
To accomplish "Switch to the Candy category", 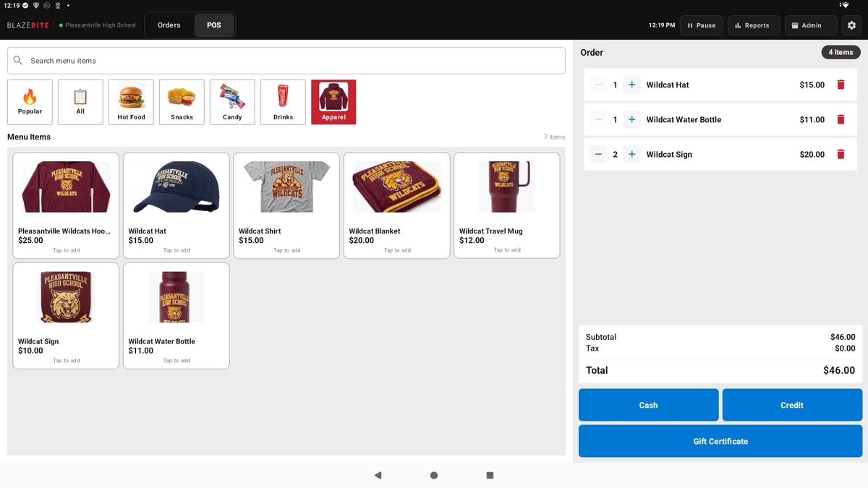I will coord(232,102).
